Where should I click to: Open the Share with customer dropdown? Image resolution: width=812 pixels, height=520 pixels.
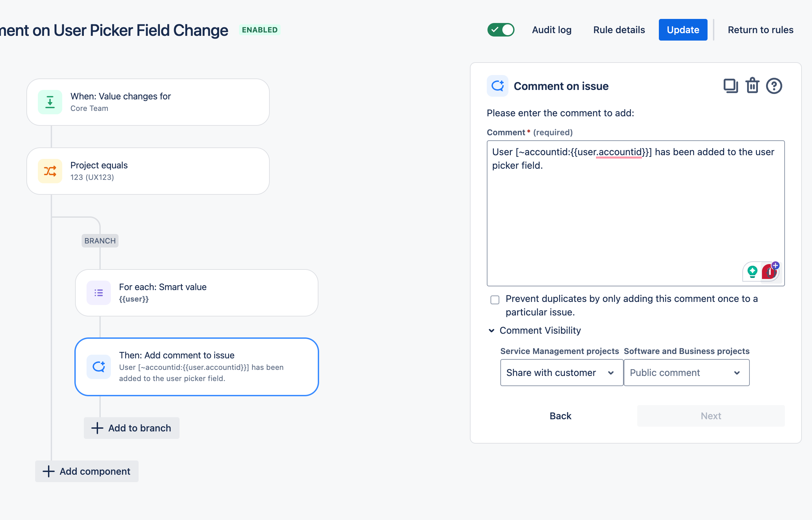562,373
